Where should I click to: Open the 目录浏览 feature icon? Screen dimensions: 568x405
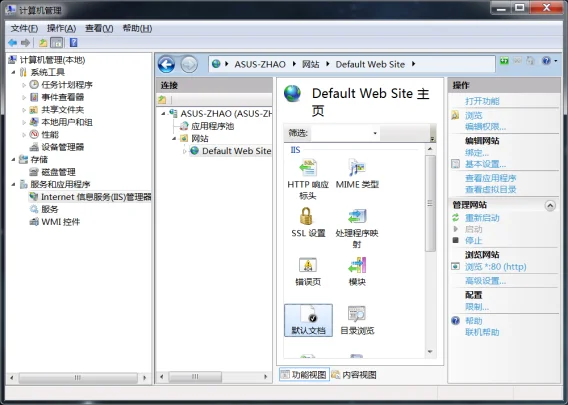point(357,320)
